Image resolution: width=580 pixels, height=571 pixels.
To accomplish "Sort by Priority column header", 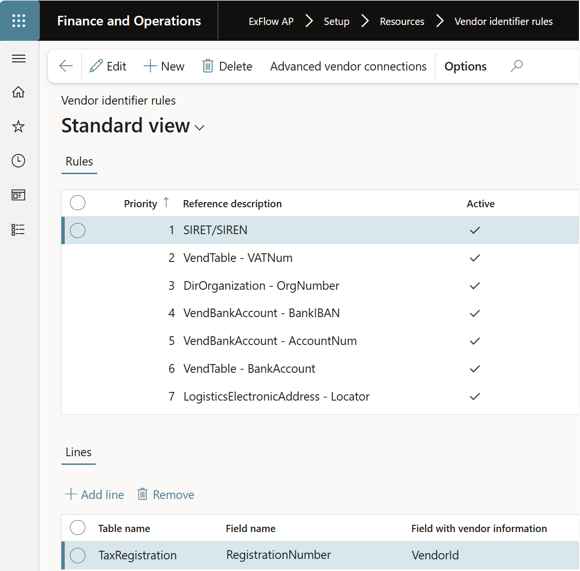I will (141, 203).
